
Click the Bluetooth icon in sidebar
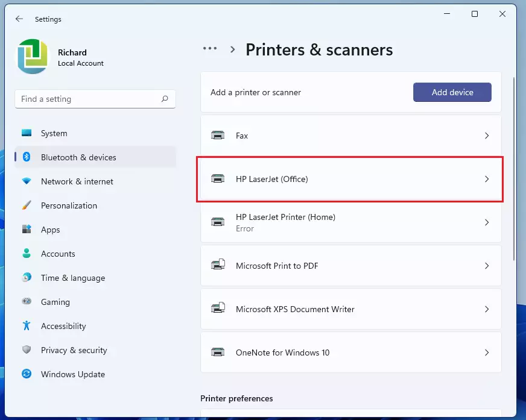(x=27, y=157)
